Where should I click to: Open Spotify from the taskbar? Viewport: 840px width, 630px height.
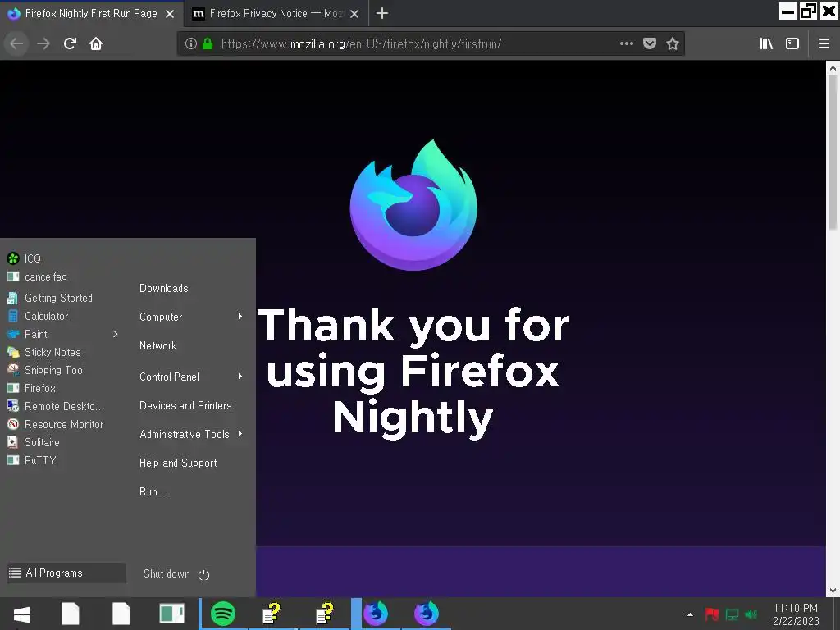click(x=223, y=614)
